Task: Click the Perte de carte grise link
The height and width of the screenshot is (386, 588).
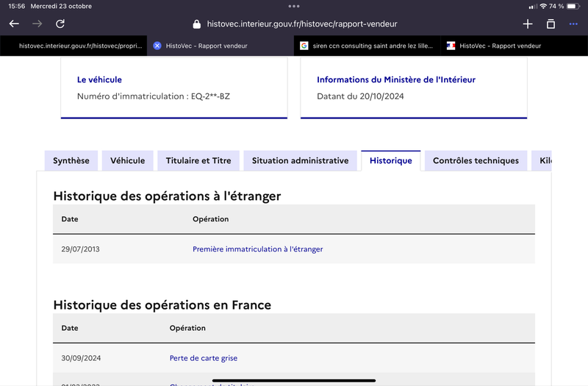Action: click(x=204, y=358)
